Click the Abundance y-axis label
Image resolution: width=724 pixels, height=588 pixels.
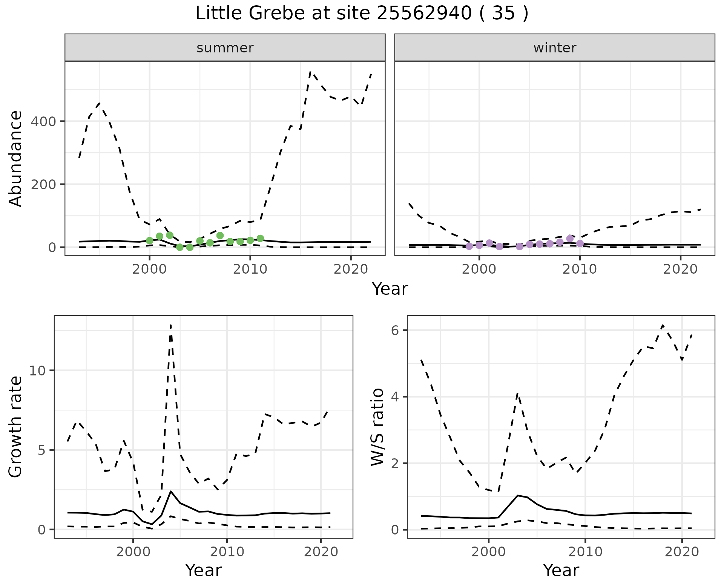(x=15, y=159)
